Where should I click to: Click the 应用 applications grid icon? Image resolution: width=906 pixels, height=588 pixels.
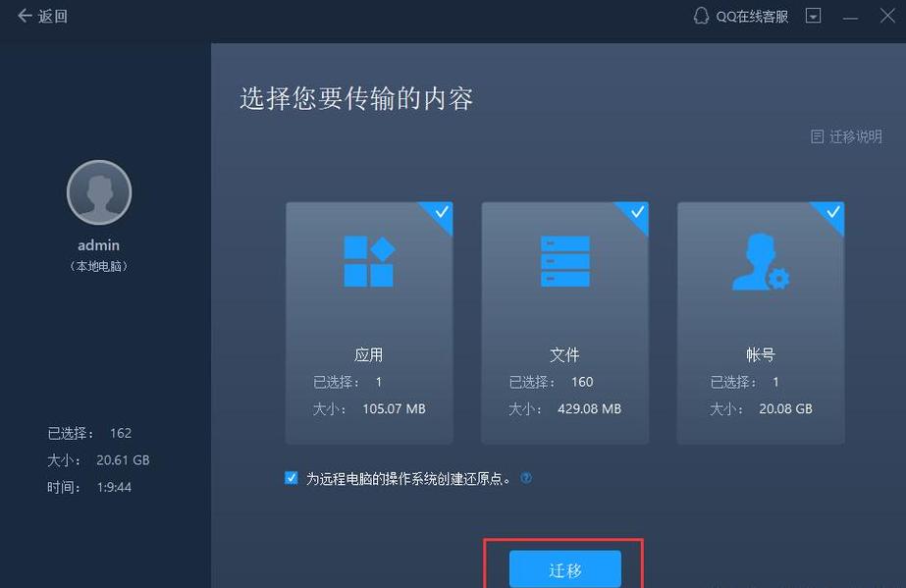[x=369, y=261]
